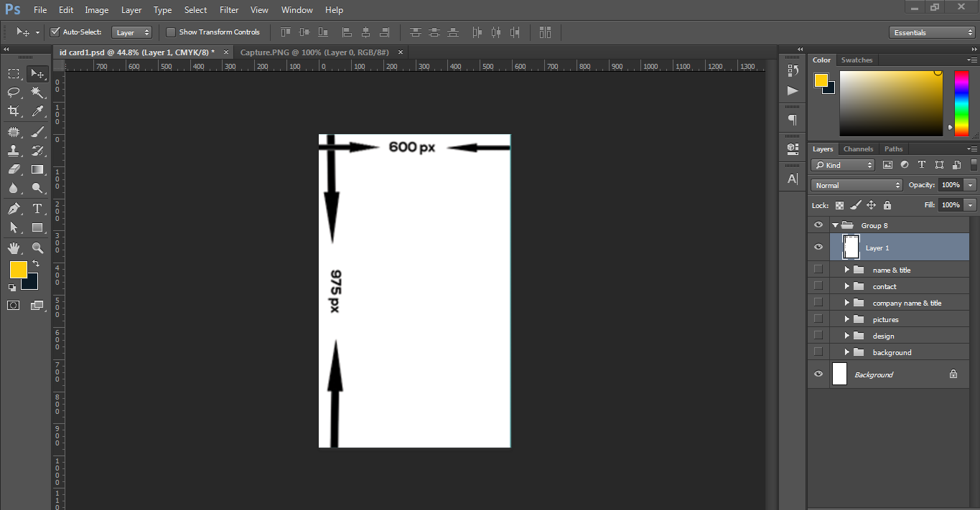Select the Crop tool
Image resolution: width=980 pixels, height=510 pixels.
point(14,111)
